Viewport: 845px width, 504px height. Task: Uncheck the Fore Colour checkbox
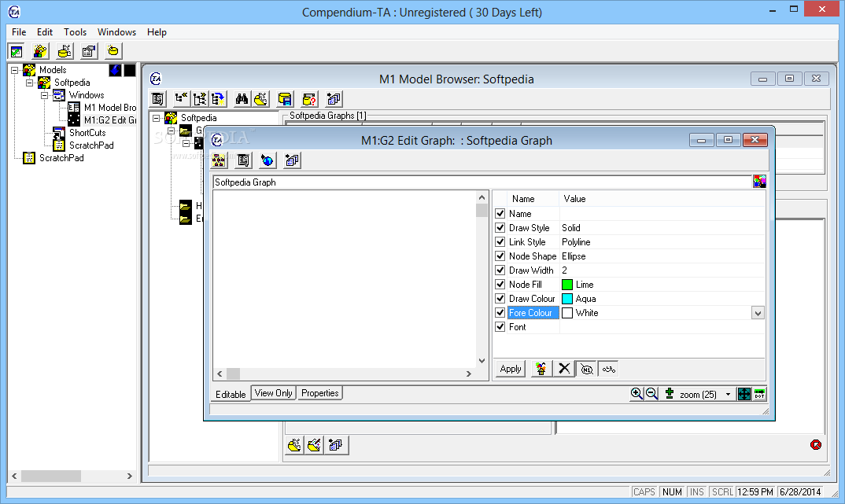(x=500, y=312)
